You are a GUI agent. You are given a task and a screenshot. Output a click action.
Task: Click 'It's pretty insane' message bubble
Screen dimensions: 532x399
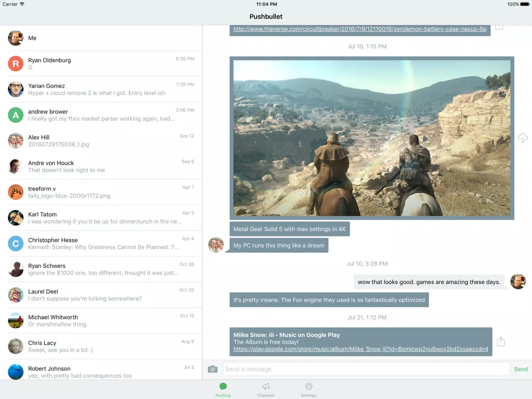pyautogui.click(x=329, y=300)
